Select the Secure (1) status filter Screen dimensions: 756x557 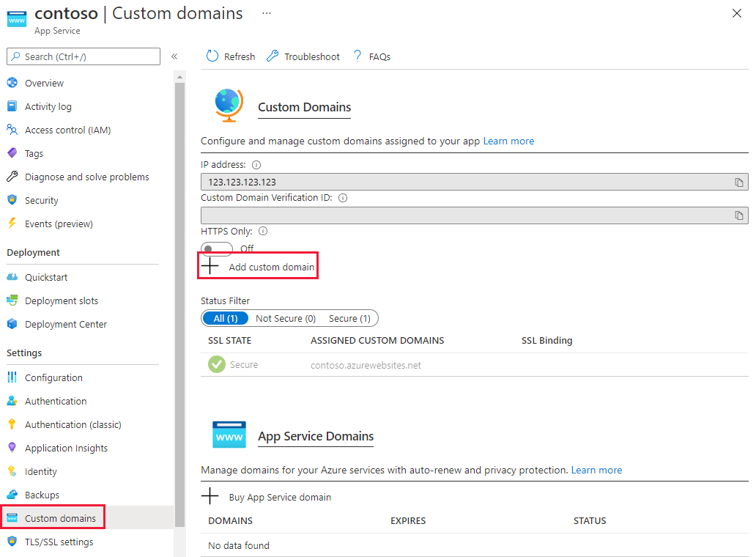[349, 318]
